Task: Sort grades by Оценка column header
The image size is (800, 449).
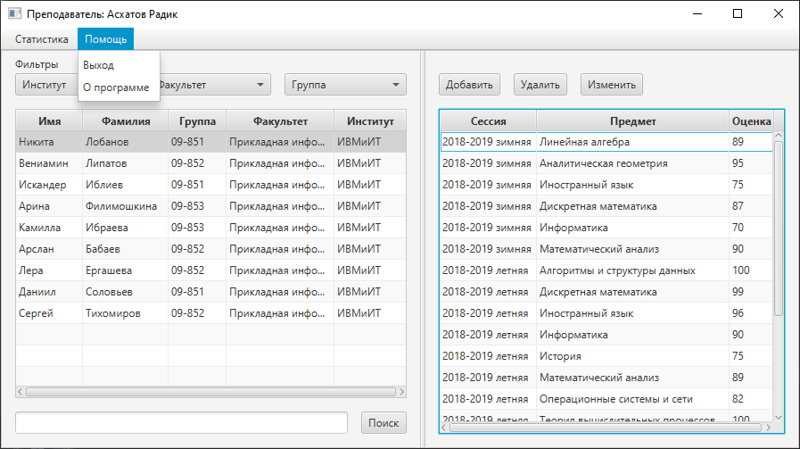Action: pyautogui.click(x=751, y=121)
